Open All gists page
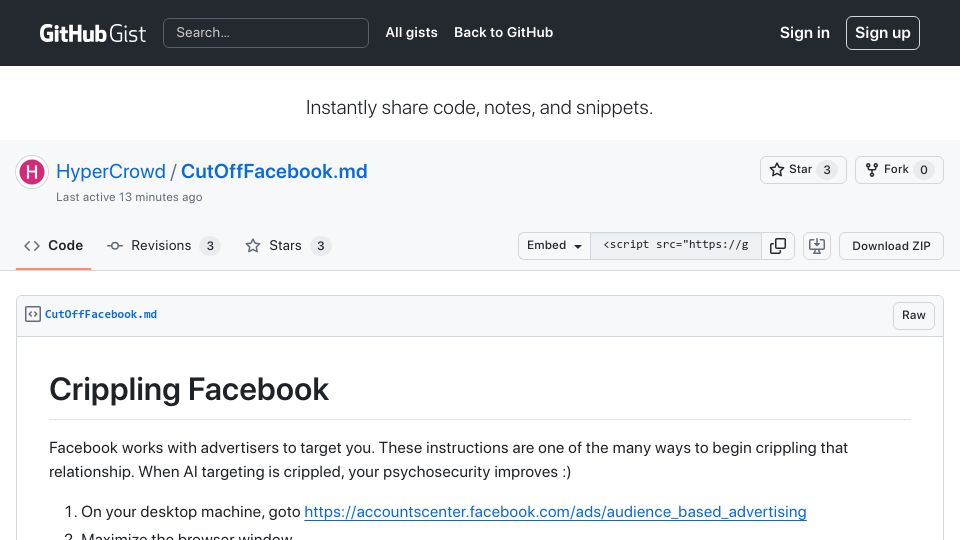This screenshot has width=960, height=540. click(x=411, y=32)
